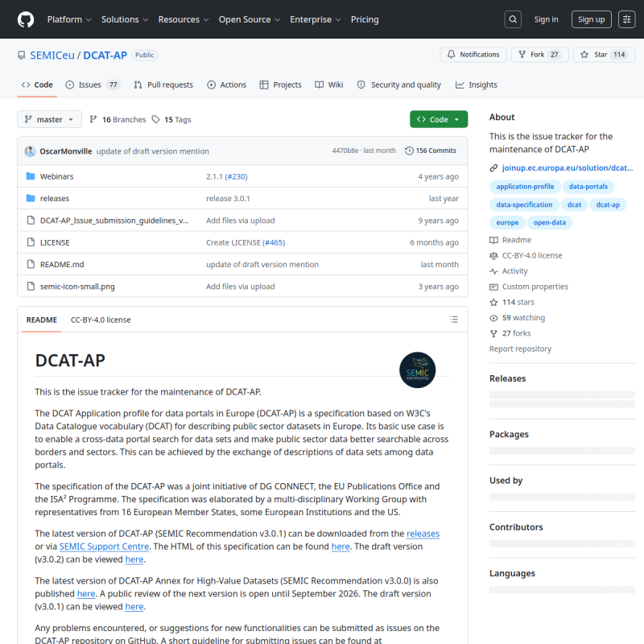Screen dimensions: 644x644
Task: Switch to the Projects tab
Action: 280,85
